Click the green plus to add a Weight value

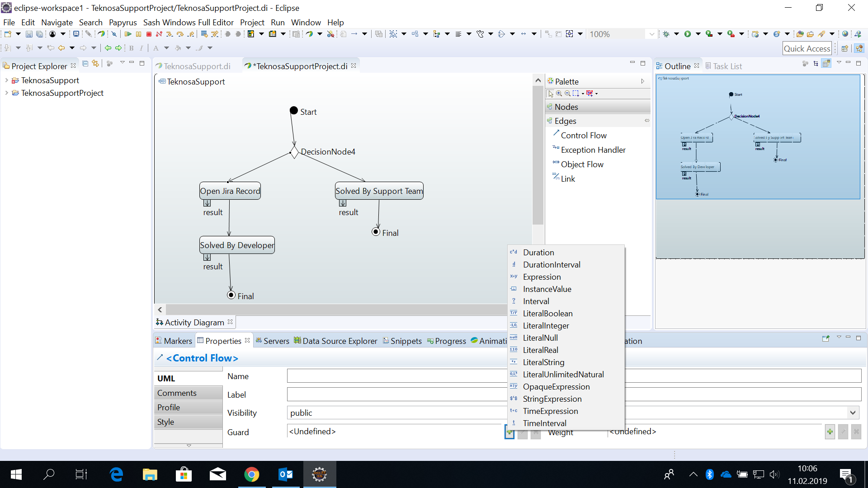click(830, 432)
